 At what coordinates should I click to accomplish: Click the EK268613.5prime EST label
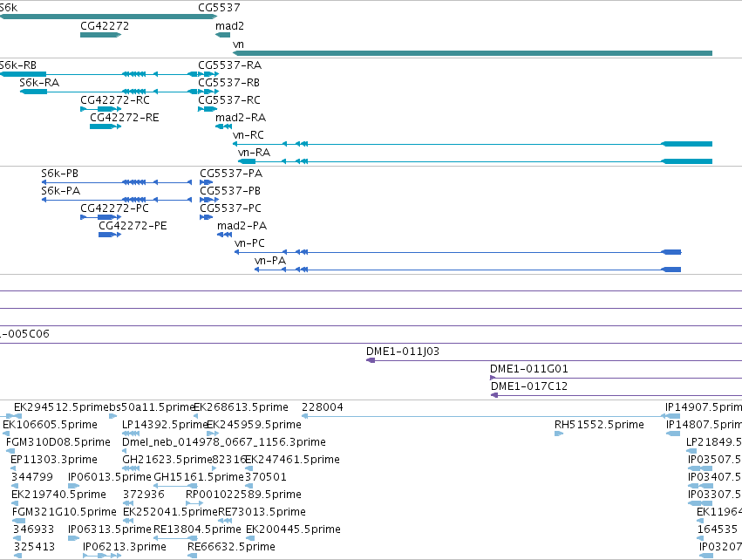[x=241, y=407]
